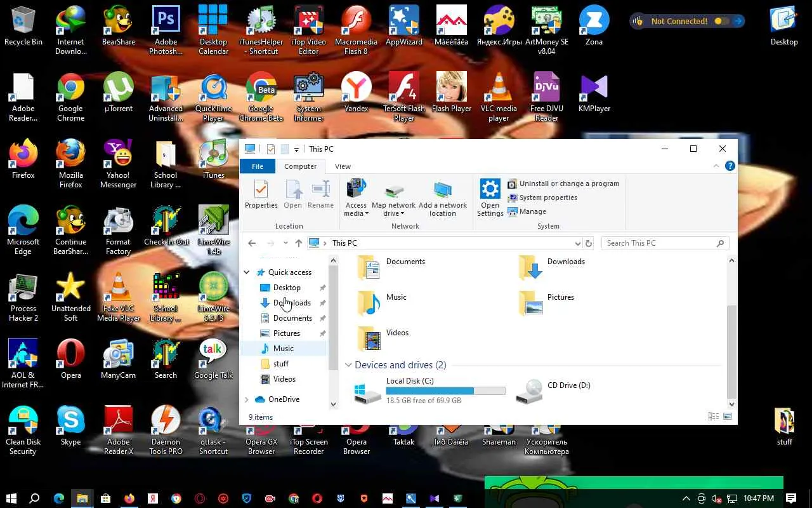
Task: Open taskbar search magnifier
Action: coord(35,498)
